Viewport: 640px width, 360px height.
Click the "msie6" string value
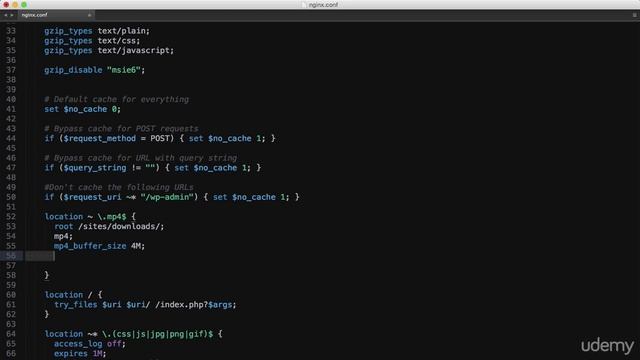pos(124,70)
